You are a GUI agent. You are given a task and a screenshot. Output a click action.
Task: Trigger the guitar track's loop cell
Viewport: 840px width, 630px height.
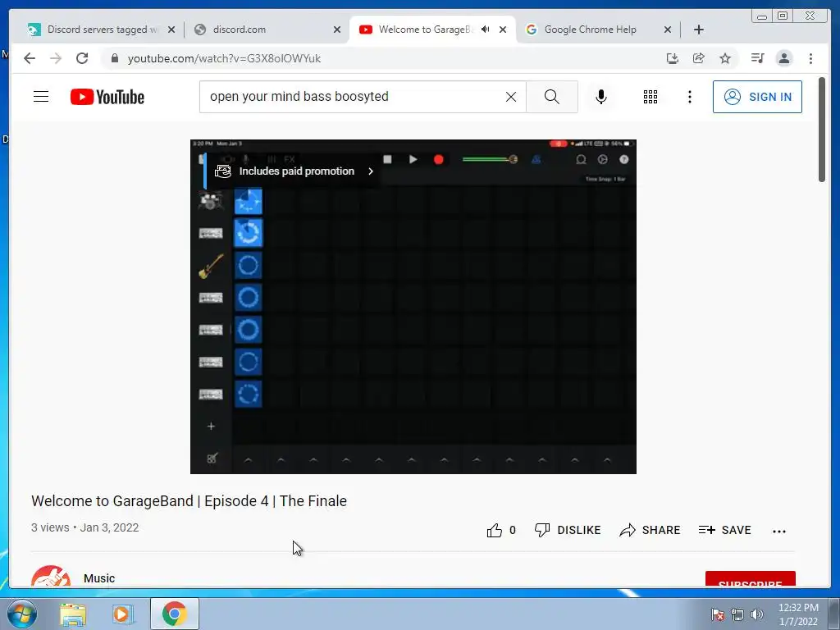(x=248, y=266)
